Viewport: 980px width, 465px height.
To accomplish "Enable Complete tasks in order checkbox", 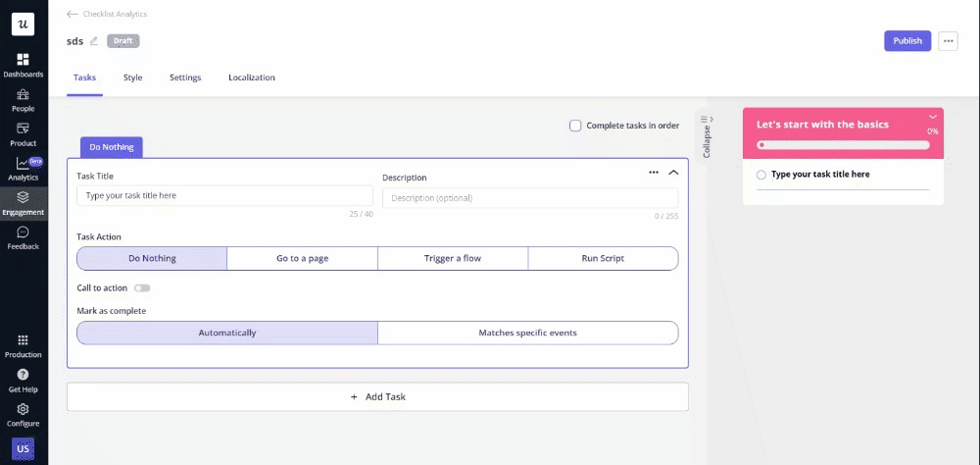I will 575,126.
